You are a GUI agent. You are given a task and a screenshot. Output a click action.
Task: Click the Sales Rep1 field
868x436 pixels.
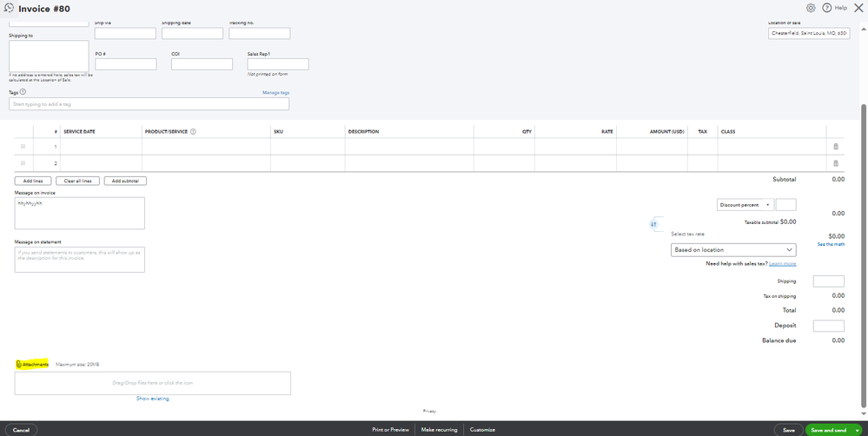point(278,64)
